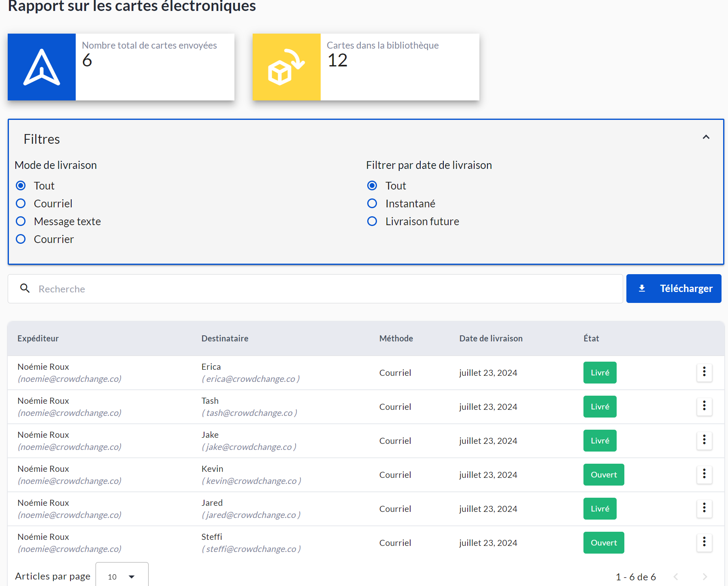Click the Télécharger button
Viewport: 728px width, 586px height.
pyautogui.click(x=673, y=288)
